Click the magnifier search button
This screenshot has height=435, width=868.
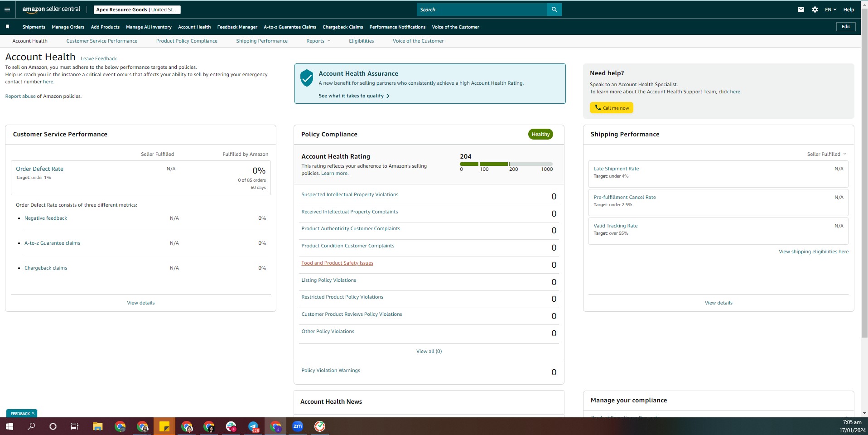[554, 10]
